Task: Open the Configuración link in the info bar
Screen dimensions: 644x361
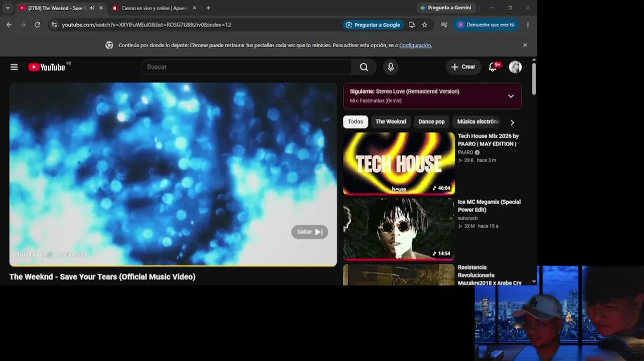Action: tap(415, 45)
